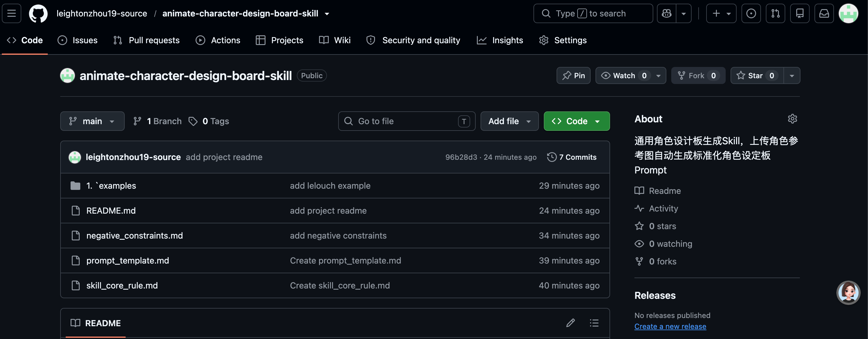Click the Type / to search box

pos(593,13)
